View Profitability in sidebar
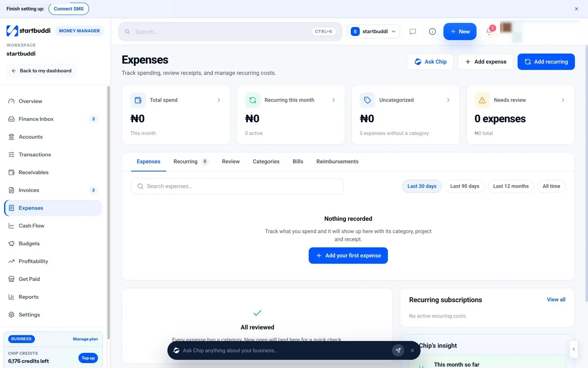Viewport: 588px width, 368px height. (53, 261)
